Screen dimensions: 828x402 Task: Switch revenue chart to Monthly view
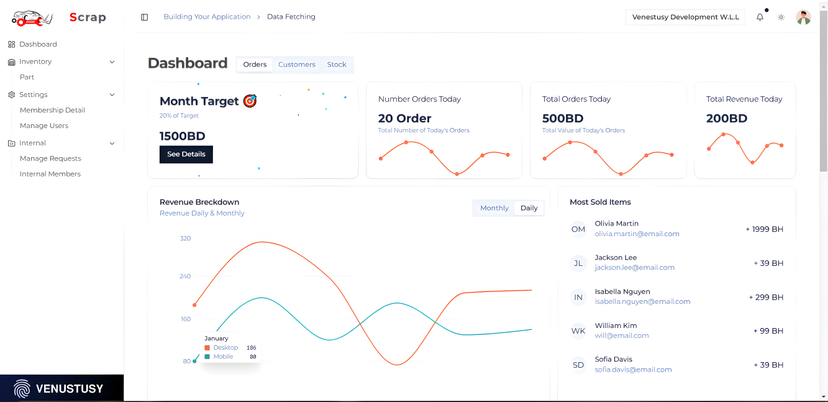(x=494, y=208)
